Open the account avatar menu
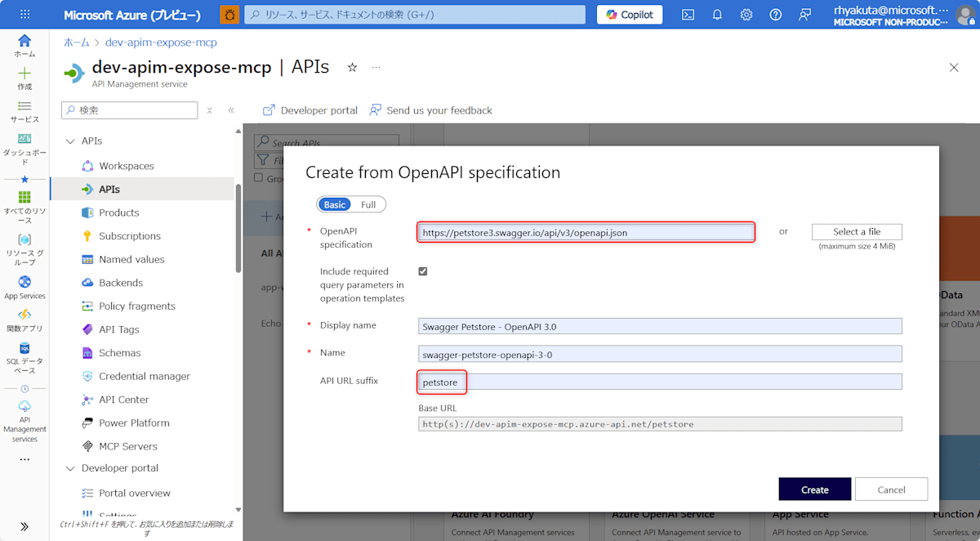Viewport: 980px width, 541px height. coord(964,15)
